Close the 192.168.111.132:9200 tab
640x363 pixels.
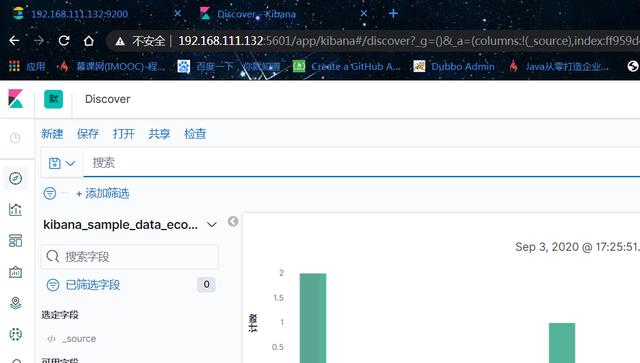coord(178,13)
